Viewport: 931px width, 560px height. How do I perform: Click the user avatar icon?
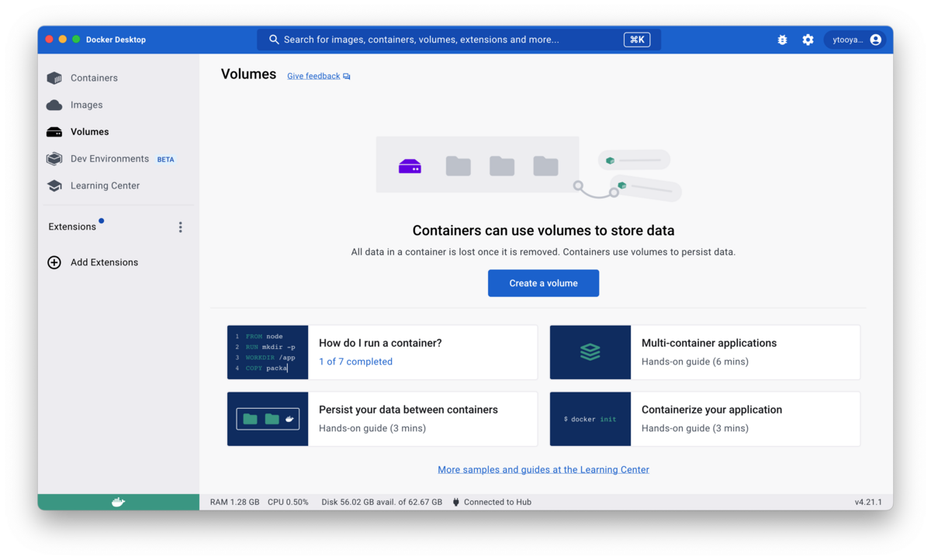pos(876,40)
